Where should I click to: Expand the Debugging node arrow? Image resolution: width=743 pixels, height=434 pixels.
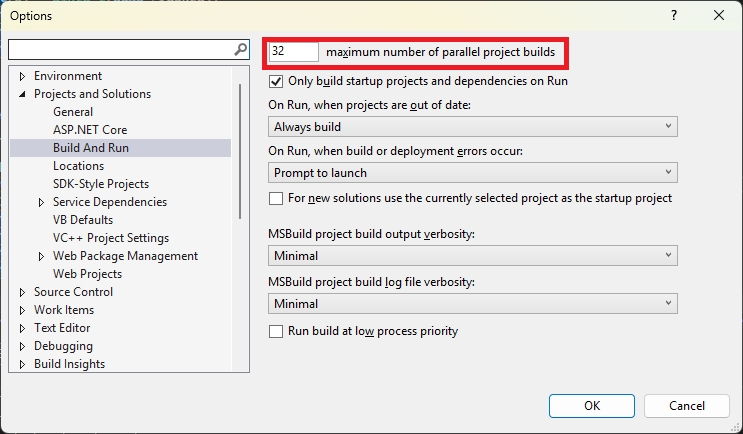[x=22, y=346]
